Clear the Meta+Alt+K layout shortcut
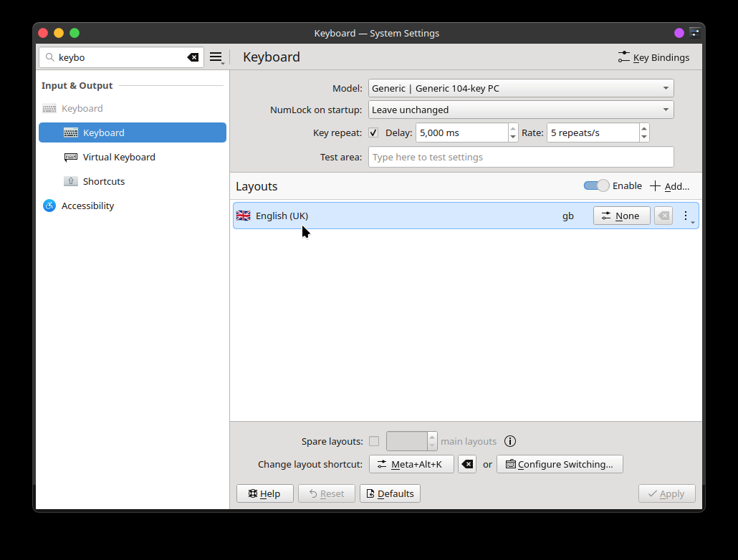 click(x=467, y=465)
